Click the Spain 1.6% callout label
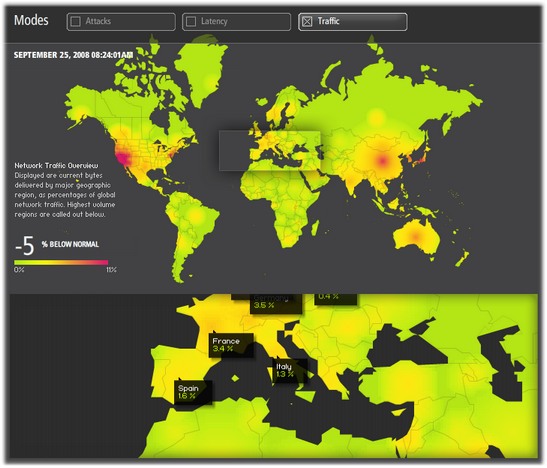 (x=193, y=392)
